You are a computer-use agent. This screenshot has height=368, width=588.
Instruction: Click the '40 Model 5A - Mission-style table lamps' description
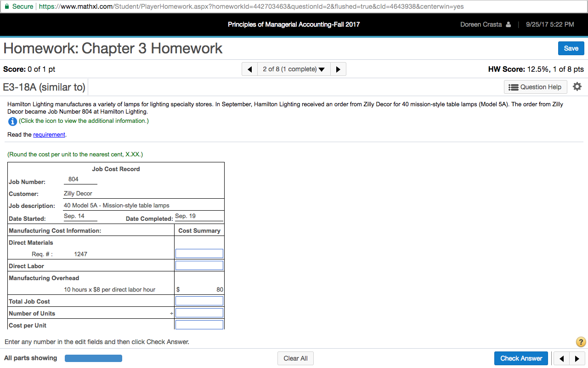coord(117,206)
